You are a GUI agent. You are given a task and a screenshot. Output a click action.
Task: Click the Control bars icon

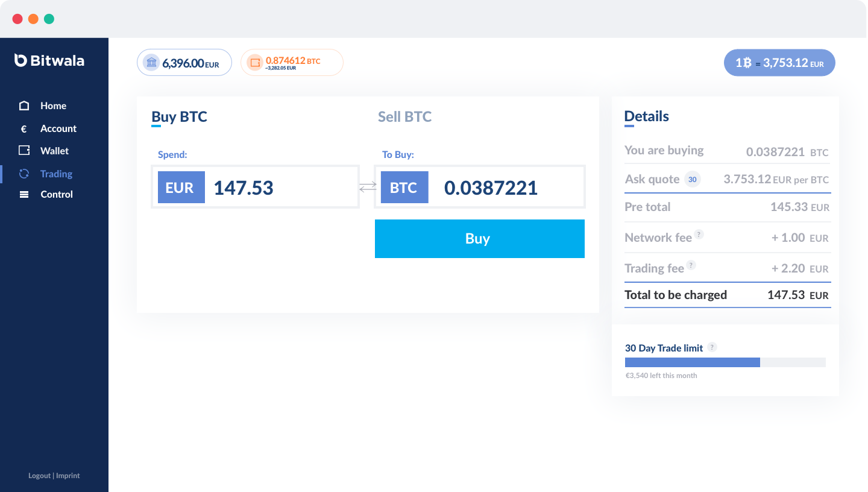24,194
